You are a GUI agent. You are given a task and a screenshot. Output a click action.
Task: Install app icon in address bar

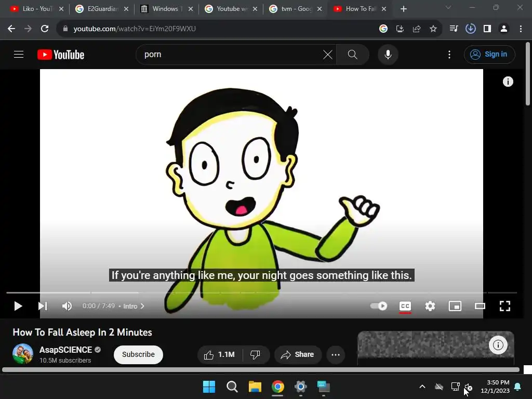[x=400, y=29]
